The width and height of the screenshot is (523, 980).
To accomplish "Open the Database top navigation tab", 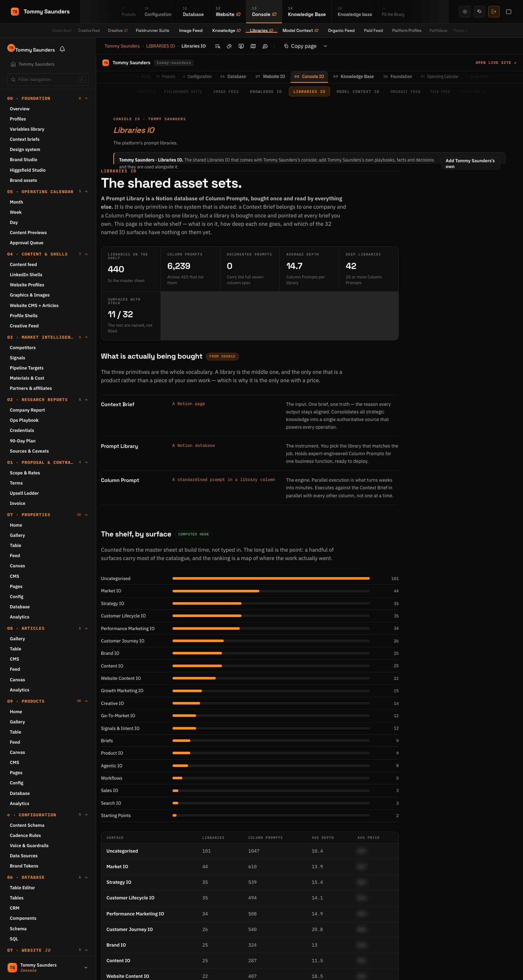I will [x=193, y=12].
